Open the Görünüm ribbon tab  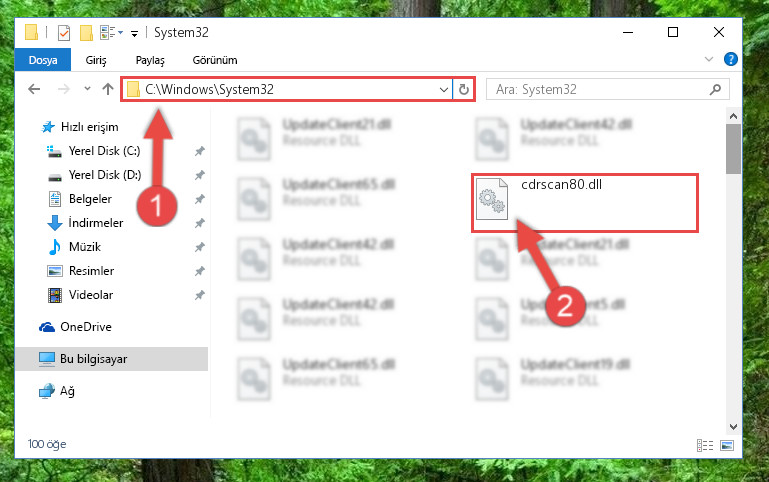point(215,60)
